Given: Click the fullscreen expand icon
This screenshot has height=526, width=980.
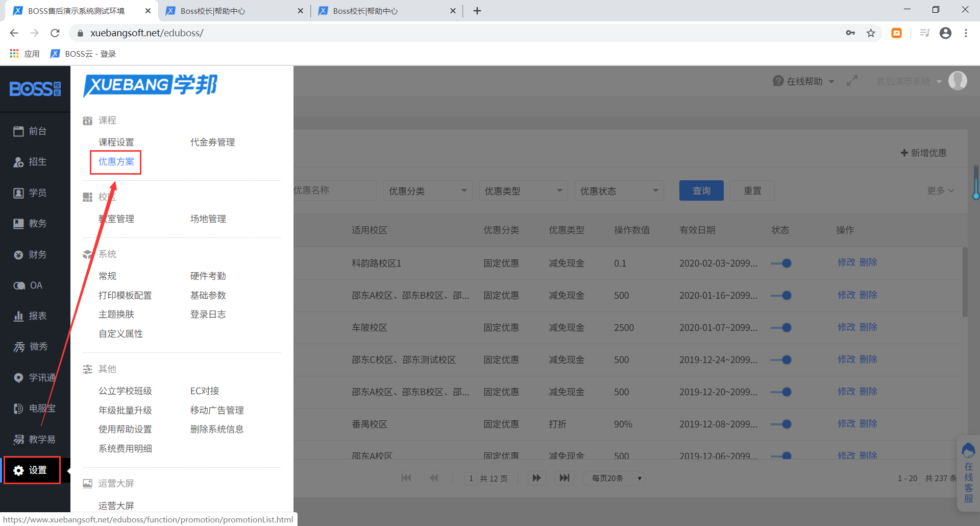Looking at the screenshot, I should point(852,81).
